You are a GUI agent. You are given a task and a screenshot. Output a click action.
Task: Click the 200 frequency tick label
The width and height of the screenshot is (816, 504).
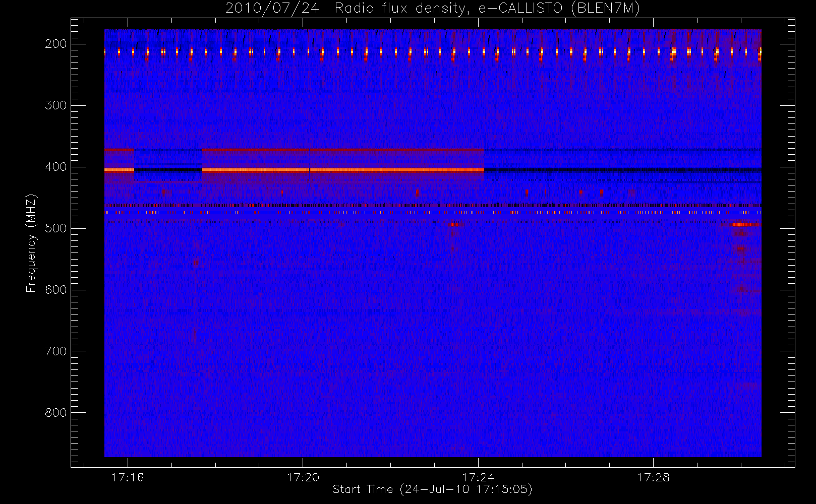(56, 44)
